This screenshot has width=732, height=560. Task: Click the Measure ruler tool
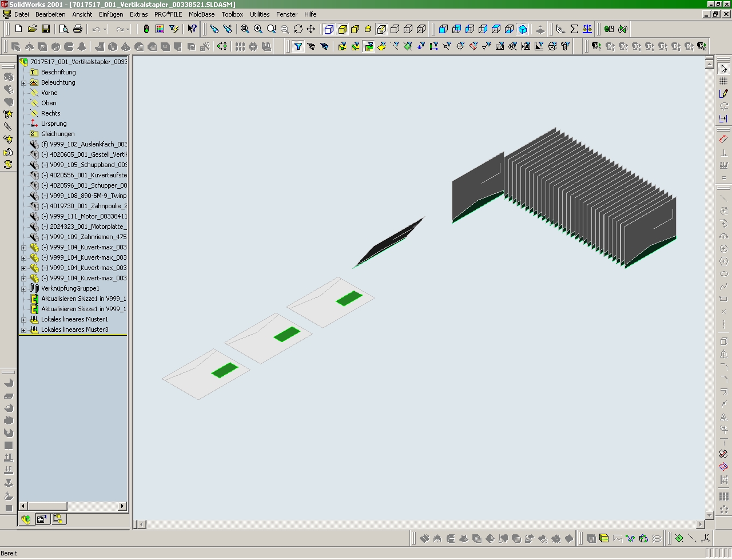tap(560, 29)
